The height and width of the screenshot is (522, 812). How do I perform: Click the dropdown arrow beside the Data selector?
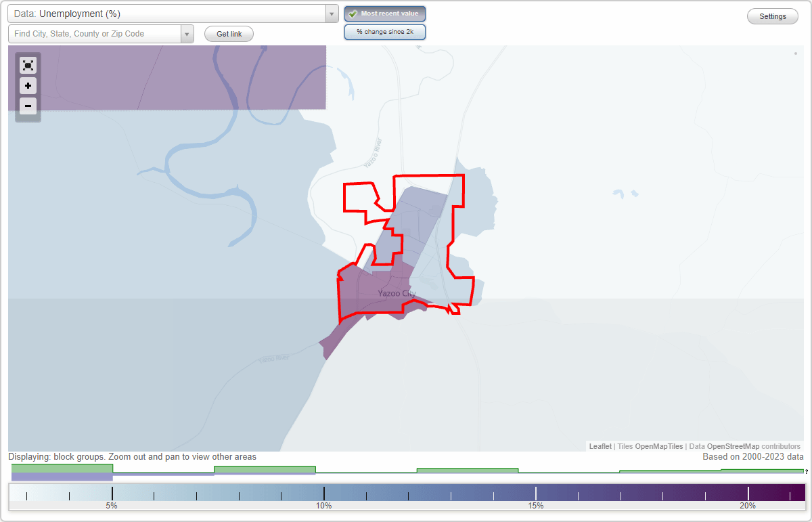click(331, 14)
